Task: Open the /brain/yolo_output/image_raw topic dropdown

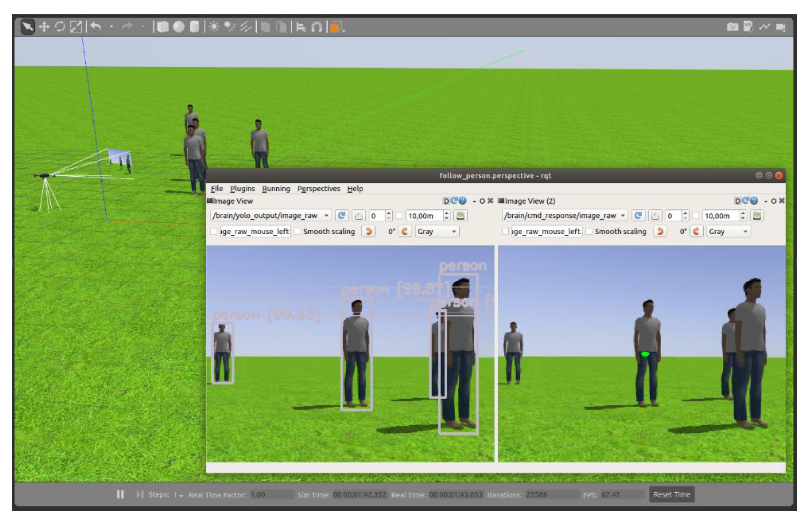Action: (326, 216)
